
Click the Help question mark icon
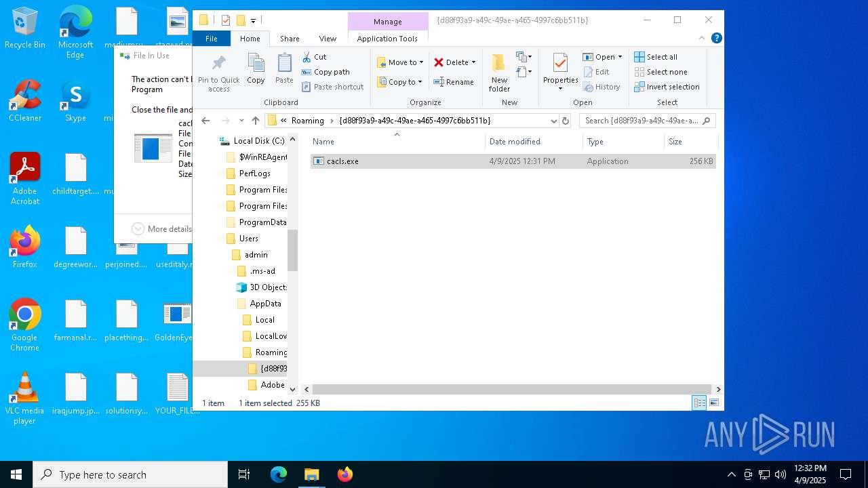coord(716,39)
